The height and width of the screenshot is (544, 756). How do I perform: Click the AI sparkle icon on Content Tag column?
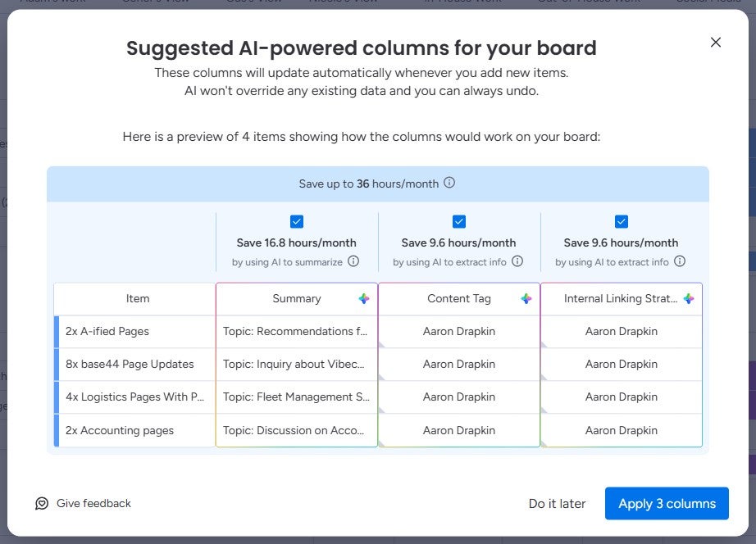[525, 299]
